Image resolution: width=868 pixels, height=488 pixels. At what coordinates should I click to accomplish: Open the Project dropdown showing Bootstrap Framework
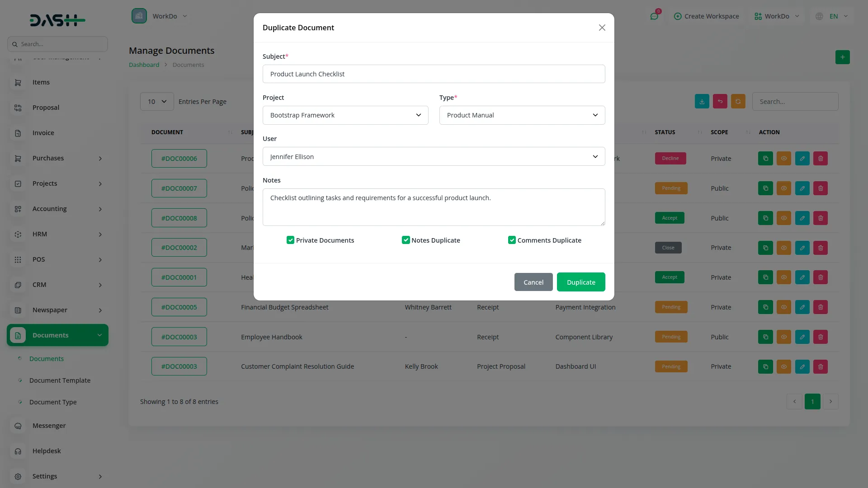click(x=345, y=115)
